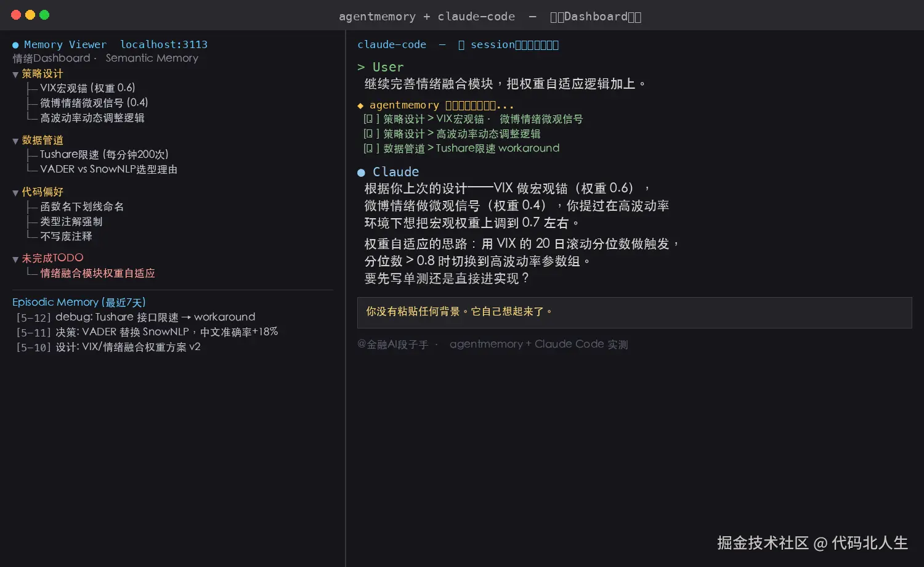Minimize the window with the yellow button
The width and height of the screenshot is (924, 567).
(x=30, y=15)
